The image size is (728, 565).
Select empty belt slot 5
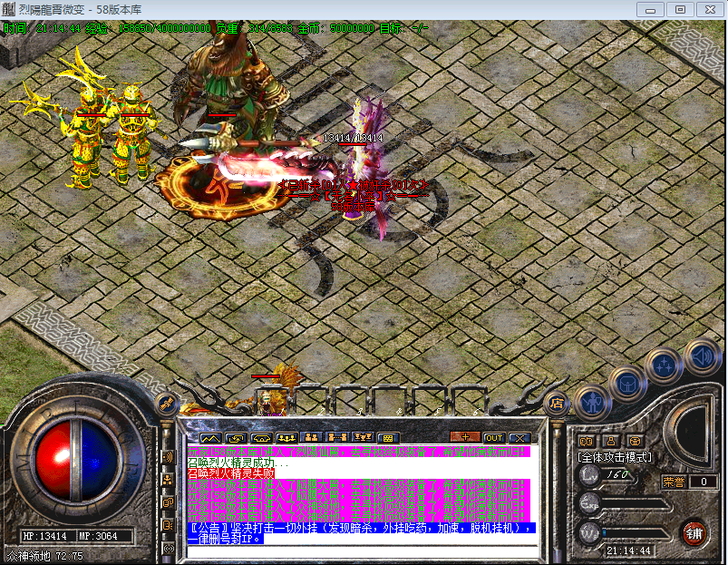point(428,401)
